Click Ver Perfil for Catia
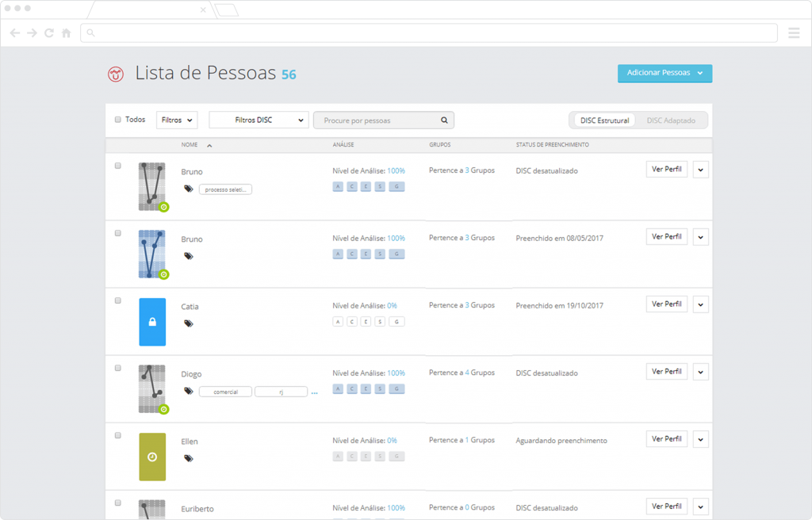This screenshot has width=812, height=520. pos(666,304)
